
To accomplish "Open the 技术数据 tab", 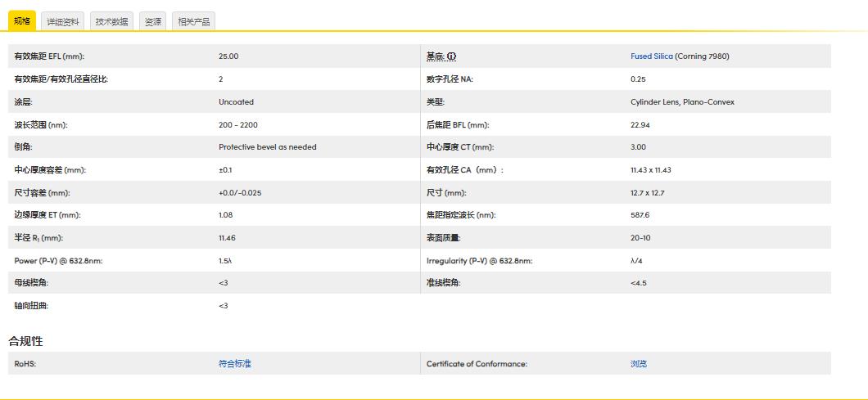I will click(x=111, y=22).
